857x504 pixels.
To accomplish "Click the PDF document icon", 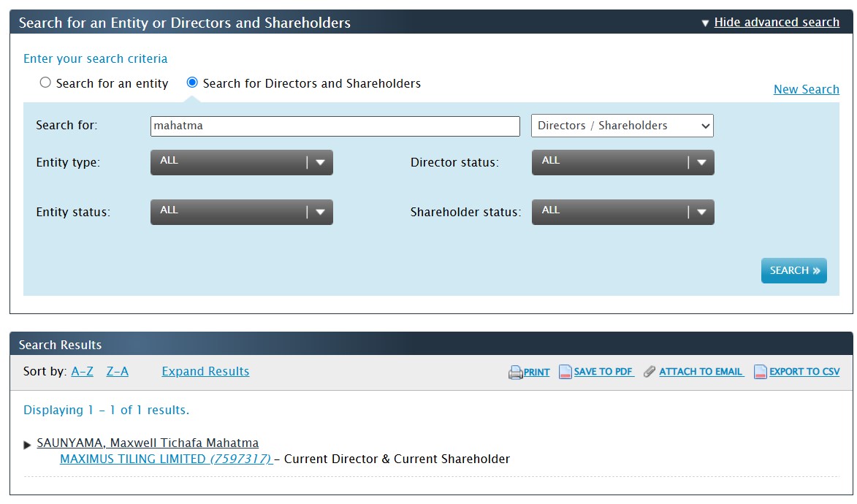I will (x=565, y=373).
